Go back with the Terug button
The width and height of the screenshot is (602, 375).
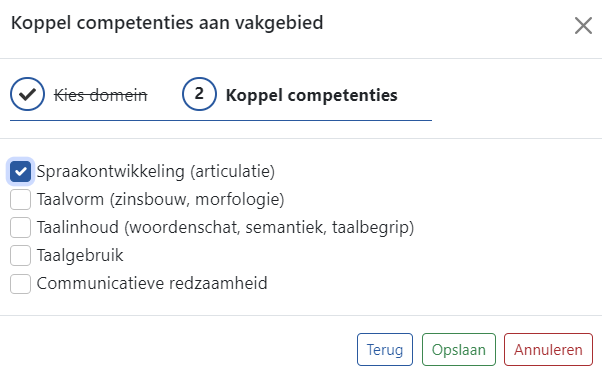click(x=385, y=350)
